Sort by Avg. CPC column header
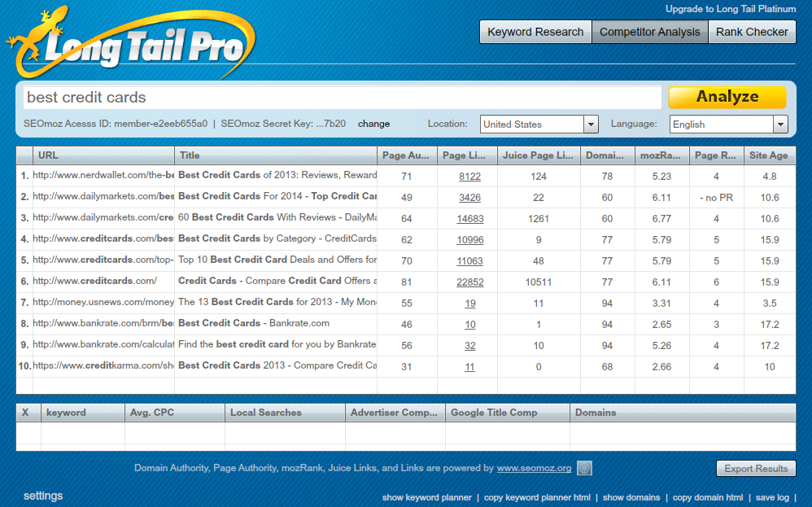Image resolution: width=812 pixels, height=507 pixels. [174, 413]
